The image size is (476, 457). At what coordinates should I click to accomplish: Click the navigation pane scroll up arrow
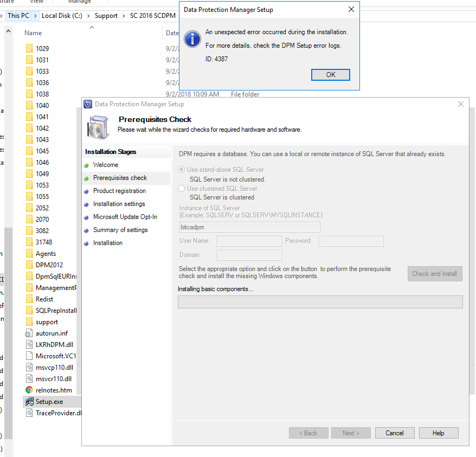[x=9, y=31]
